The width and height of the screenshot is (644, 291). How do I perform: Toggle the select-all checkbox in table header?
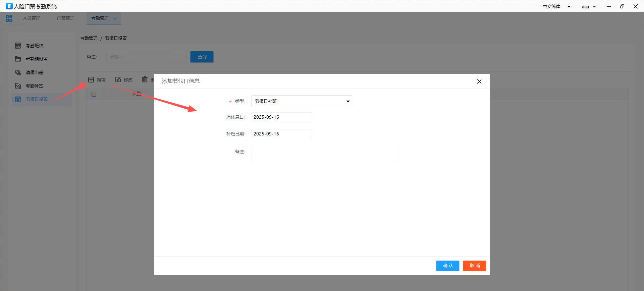(x=94, y=94)
